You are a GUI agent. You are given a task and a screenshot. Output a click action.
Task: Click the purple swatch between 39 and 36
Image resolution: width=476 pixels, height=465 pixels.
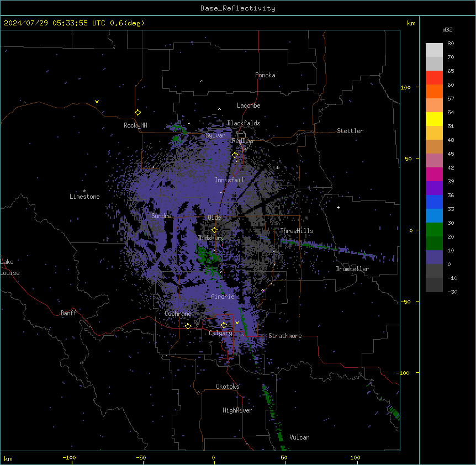[434, 188]
